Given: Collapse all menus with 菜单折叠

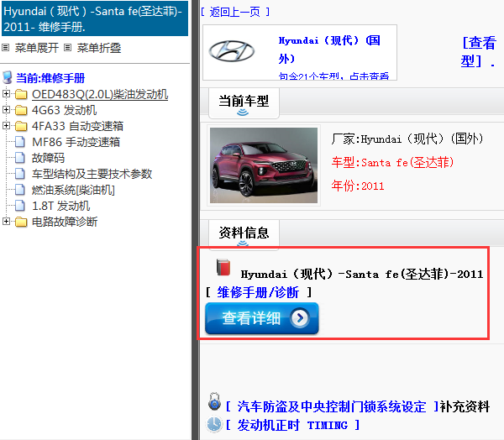Looking at the screenshot, I should tap(99, 48).
